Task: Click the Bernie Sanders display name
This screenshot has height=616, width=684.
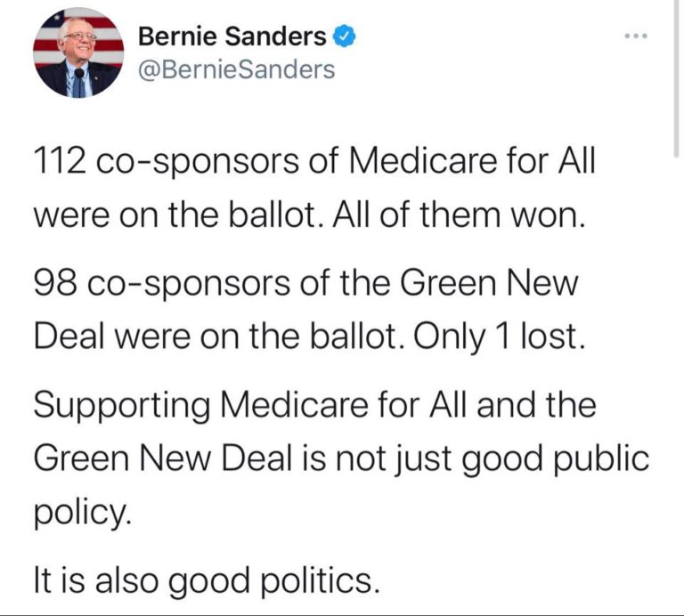Action: pos(232,36)
